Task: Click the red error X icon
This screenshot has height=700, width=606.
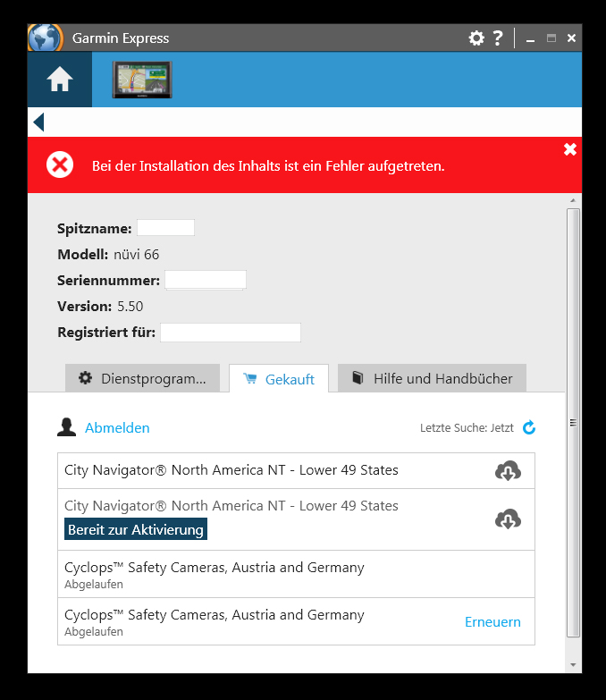Action: 60,164
